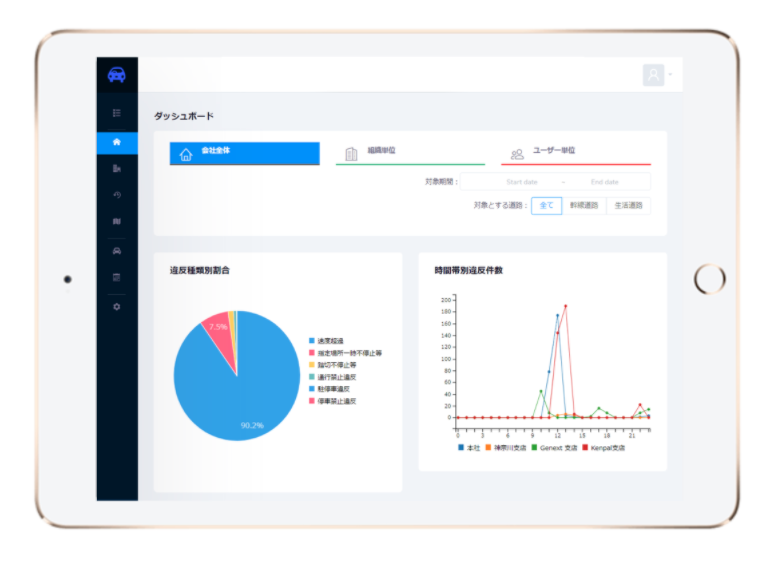Image resolution: width=780 pixels, height=568 pixels.
Task: Click the End date field
Action: pos(605,182)
